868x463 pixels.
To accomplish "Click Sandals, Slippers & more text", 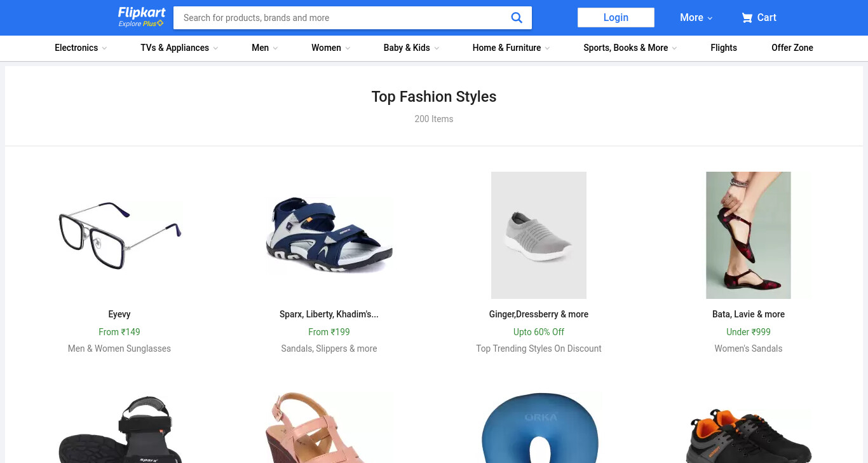I will point(329,349).
